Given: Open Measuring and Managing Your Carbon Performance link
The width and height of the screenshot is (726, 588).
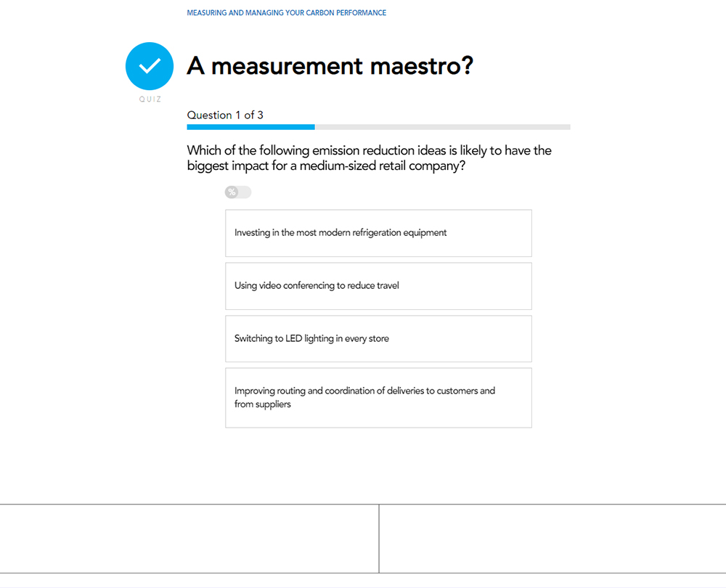Looking at the screenshot, I should 286,13.
